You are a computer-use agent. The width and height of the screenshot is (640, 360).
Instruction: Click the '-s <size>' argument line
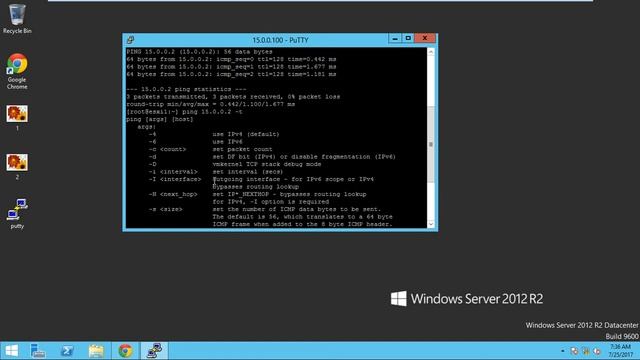coord(264,209)
